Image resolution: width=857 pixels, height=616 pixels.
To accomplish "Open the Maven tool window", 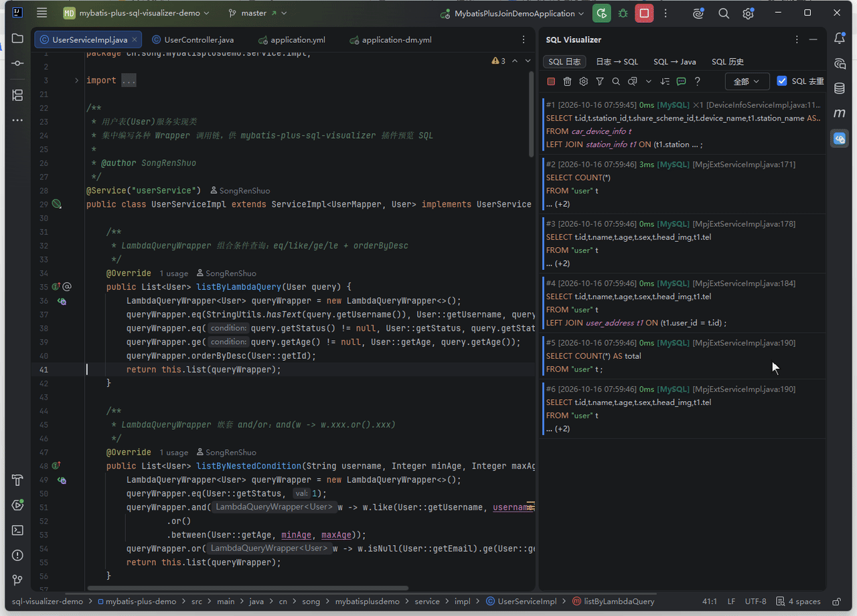I will click(x=840, y=113).
